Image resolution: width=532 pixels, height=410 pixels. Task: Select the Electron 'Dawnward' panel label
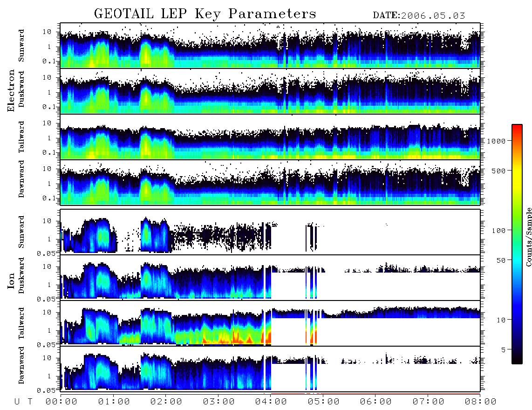coord(21,179)
